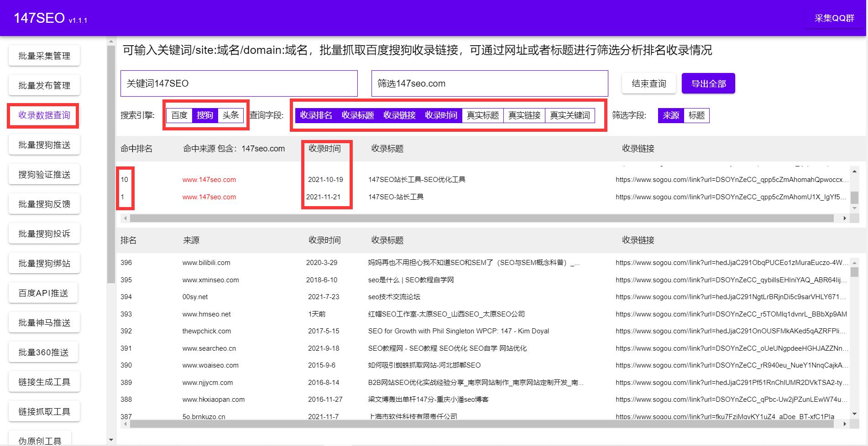Visit the www.147seo.com result link
The image size is (868, 446).
pyautogui.click(x=209, y=179)
